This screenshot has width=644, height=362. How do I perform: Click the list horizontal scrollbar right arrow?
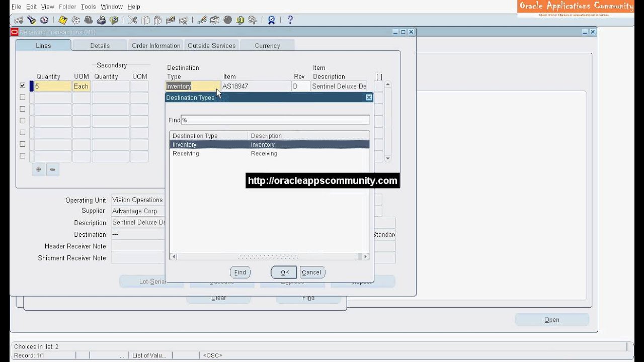pos(366,257)
